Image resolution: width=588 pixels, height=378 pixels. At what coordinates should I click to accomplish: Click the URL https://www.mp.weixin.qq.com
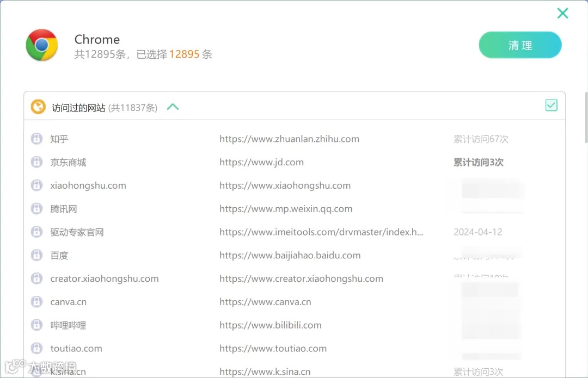(286, 209)
